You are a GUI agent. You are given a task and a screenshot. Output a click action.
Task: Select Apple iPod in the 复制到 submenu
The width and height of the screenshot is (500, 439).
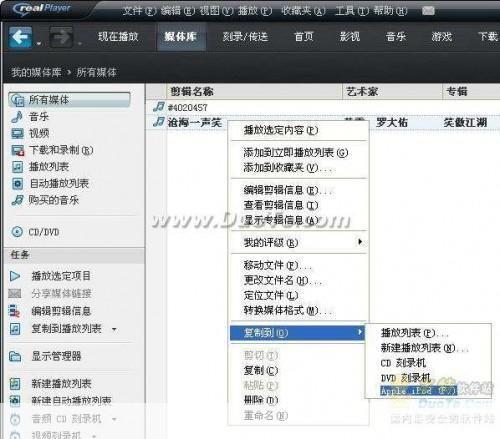pos(419,391)
